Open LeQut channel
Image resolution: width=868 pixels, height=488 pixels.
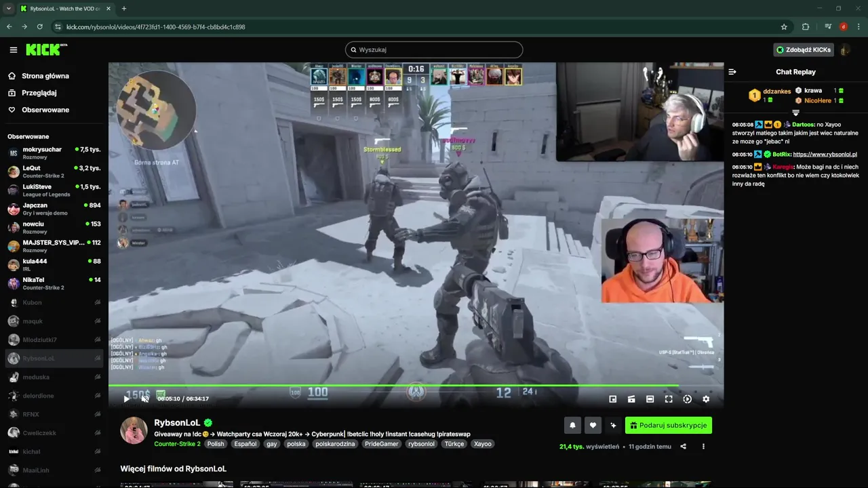(x=54, y=171)
